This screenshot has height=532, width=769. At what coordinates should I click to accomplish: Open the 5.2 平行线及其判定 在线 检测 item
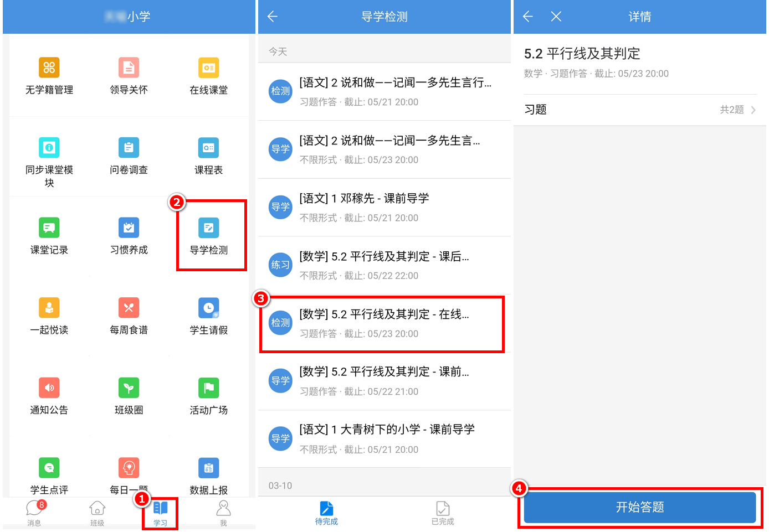pyautogui.click(x=382, y=324)
